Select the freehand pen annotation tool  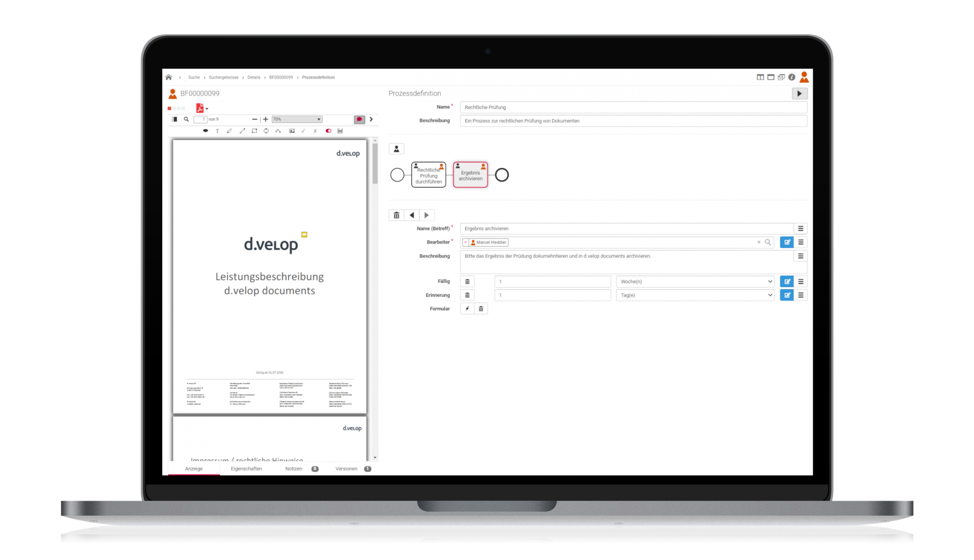click(x=230, y=131)
